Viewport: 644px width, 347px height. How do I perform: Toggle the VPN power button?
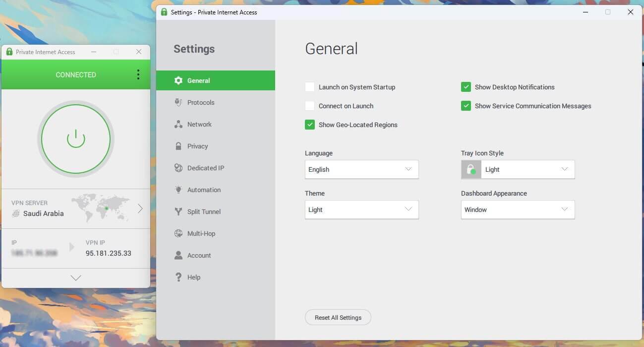(x=76, y=139)
